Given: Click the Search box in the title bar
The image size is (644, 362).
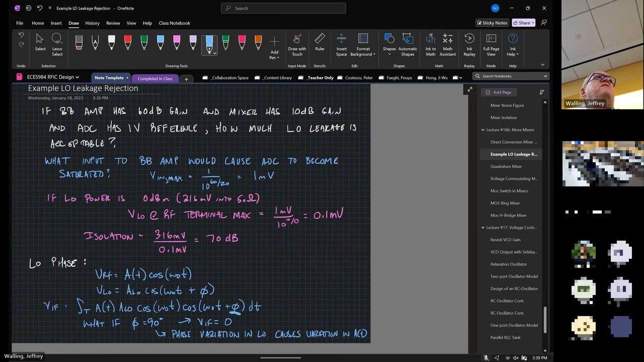Looking at the screenshot, I should [283, 8].
